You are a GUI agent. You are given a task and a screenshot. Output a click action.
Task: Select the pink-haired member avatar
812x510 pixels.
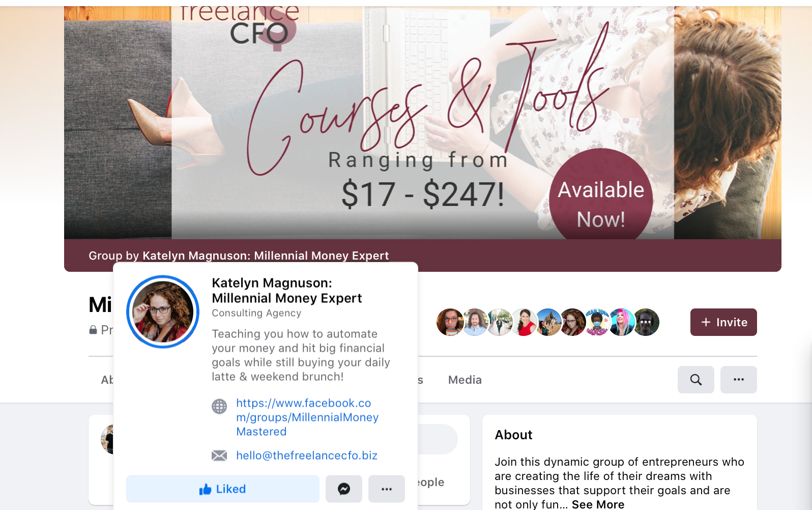pyautogui.click(x=622, y=322)
